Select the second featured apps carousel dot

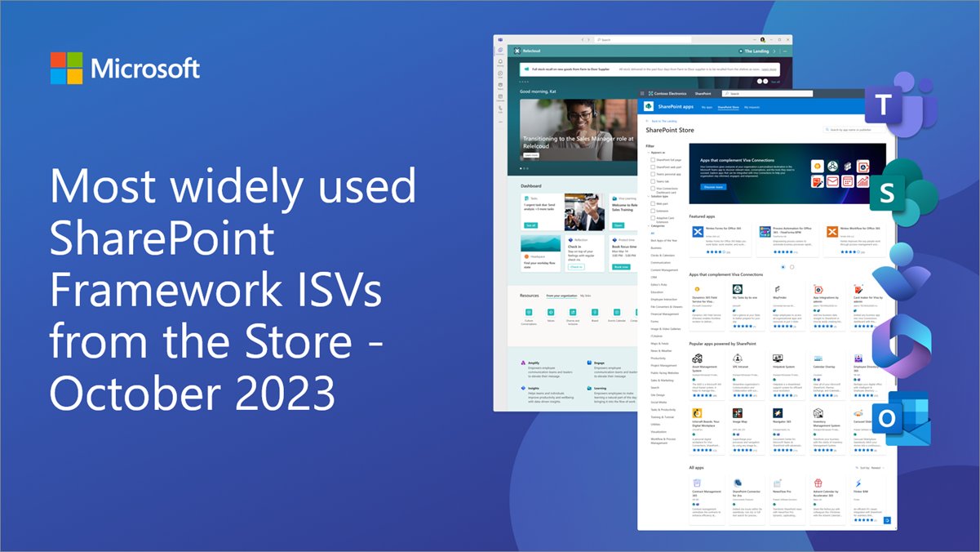[x=792, y=267]
